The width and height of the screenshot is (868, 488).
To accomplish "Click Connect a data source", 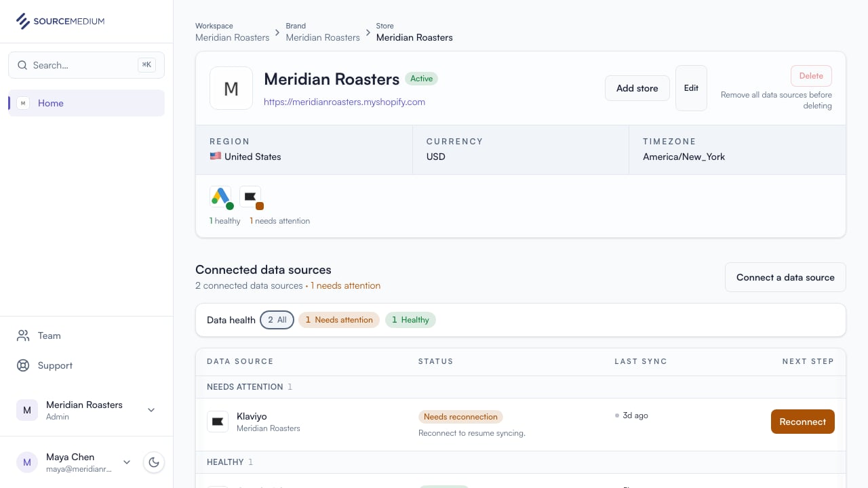I will point(785,277).
